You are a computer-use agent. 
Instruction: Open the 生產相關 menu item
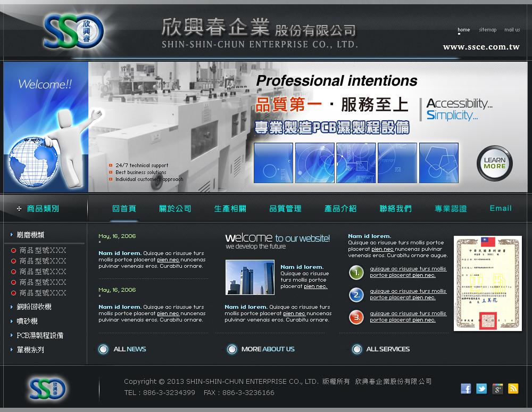230,209
